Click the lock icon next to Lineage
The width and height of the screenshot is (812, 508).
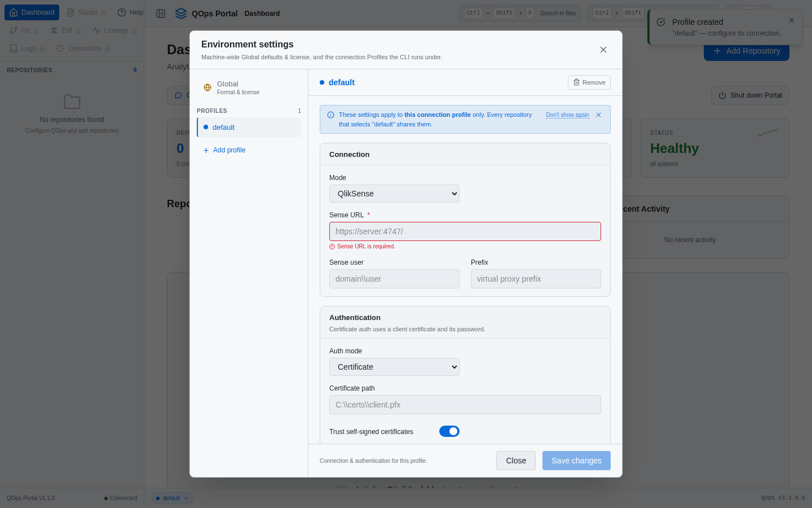coord(134,31)
